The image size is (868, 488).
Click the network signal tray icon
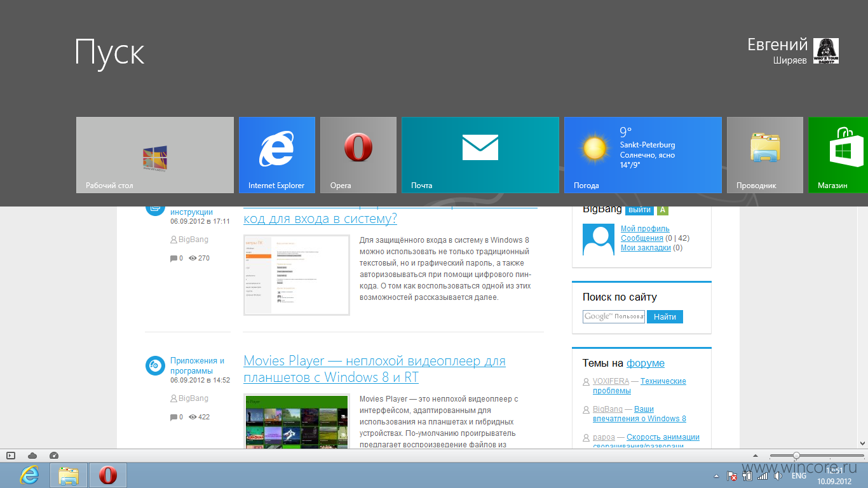click(x=763, y=475)
